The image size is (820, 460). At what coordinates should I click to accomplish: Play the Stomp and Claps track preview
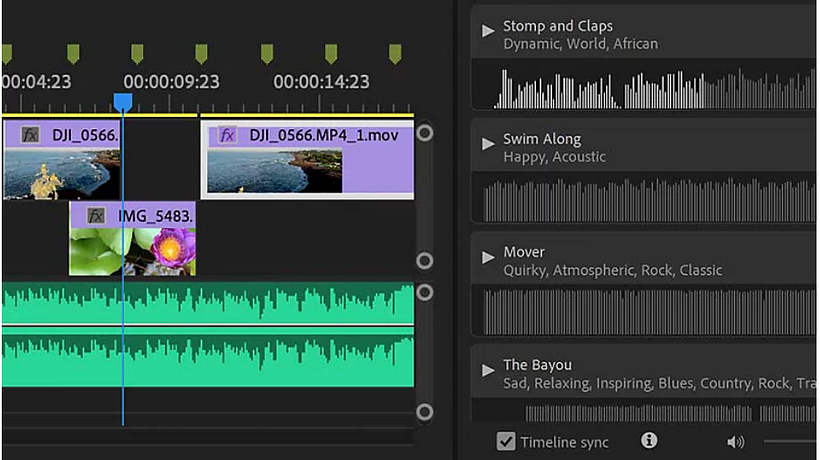[488, 31]
